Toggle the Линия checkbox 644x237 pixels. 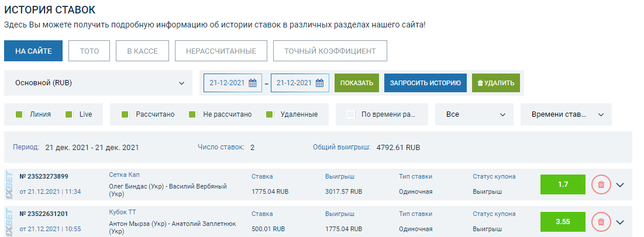[x=19, y=114]
